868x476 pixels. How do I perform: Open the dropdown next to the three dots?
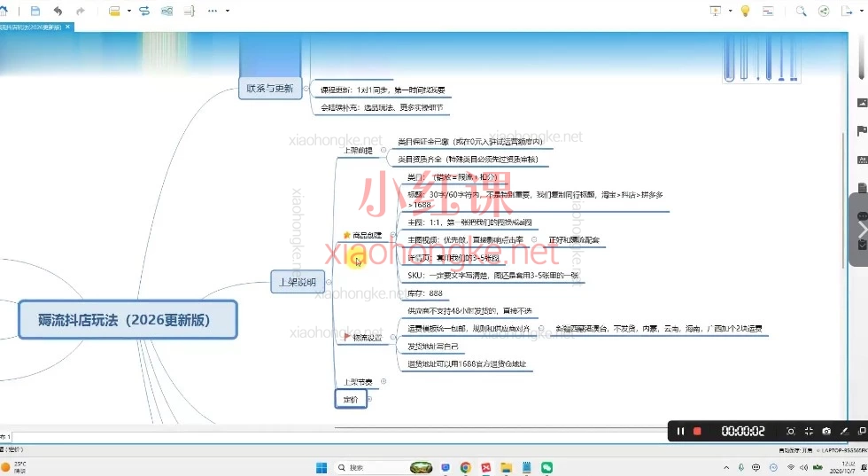[x=227, y=11]
